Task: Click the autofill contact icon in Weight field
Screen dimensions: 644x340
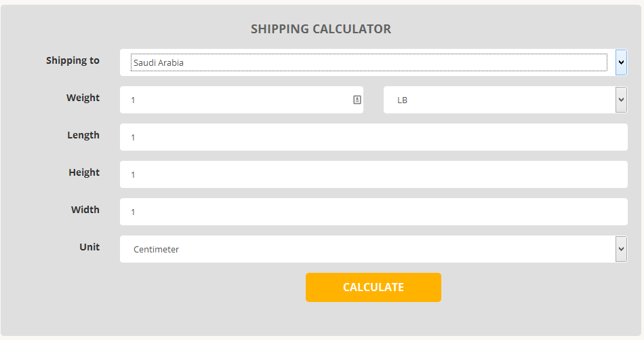Action: (357, 100)
